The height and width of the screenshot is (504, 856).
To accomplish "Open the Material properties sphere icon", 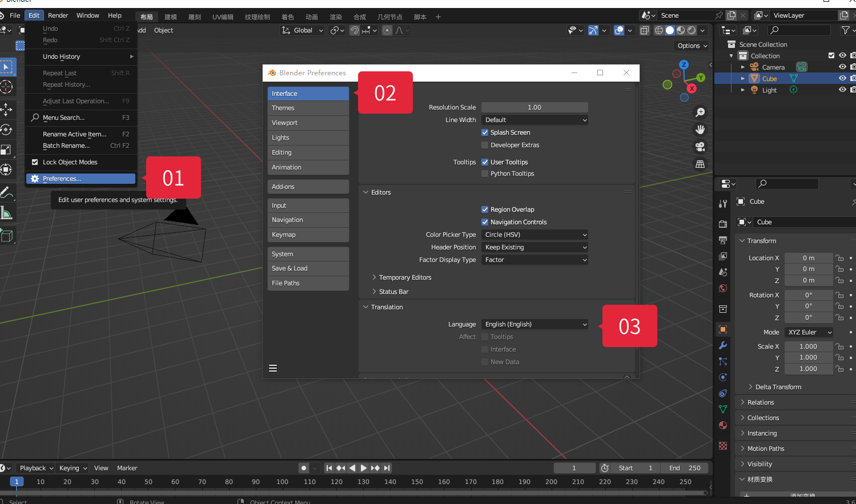I will click(723, 425).
